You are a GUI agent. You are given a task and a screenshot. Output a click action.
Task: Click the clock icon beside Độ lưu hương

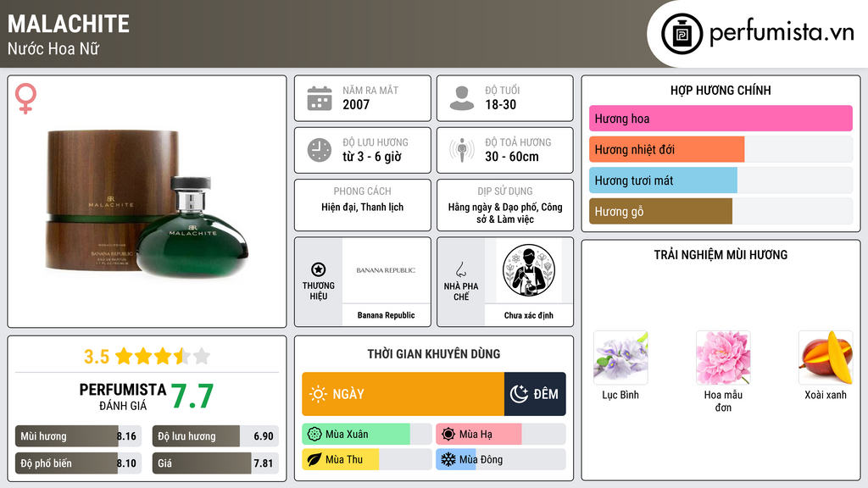320,150
